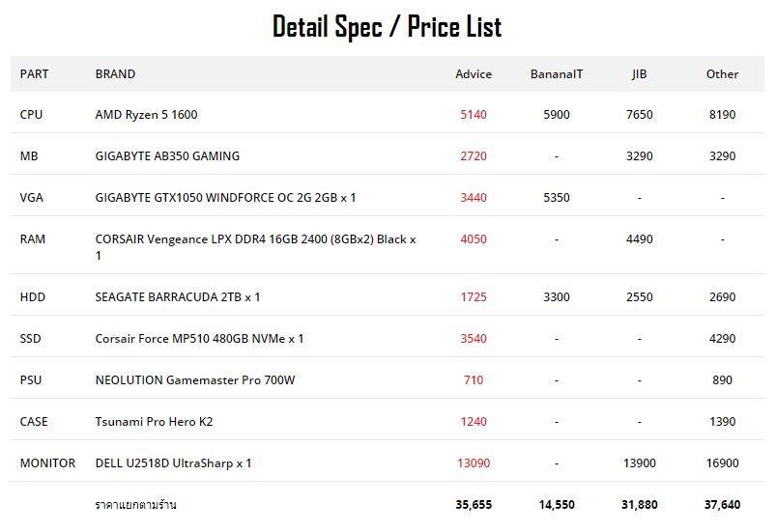This screenshot has height=532, width=776.
Task: Click the Tsunami Pro Hero K2 case
Action: click(154, 422)
